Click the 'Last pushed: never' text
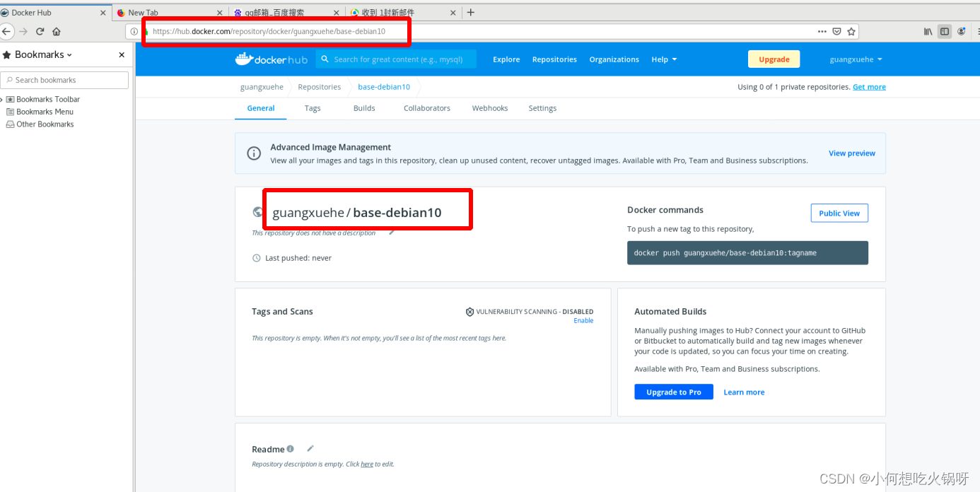 [x=298, y=258]
